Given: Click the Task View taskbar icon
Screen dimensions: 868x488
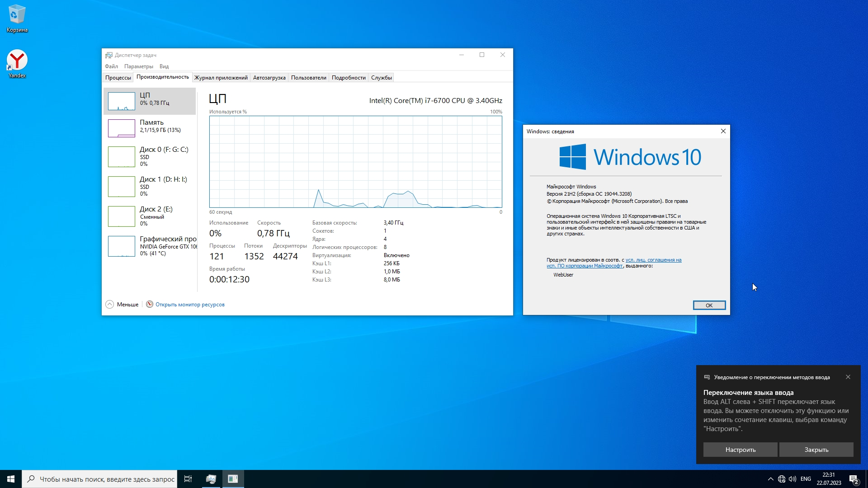Looking at the screenshot, I should click(x=188, y=479).
